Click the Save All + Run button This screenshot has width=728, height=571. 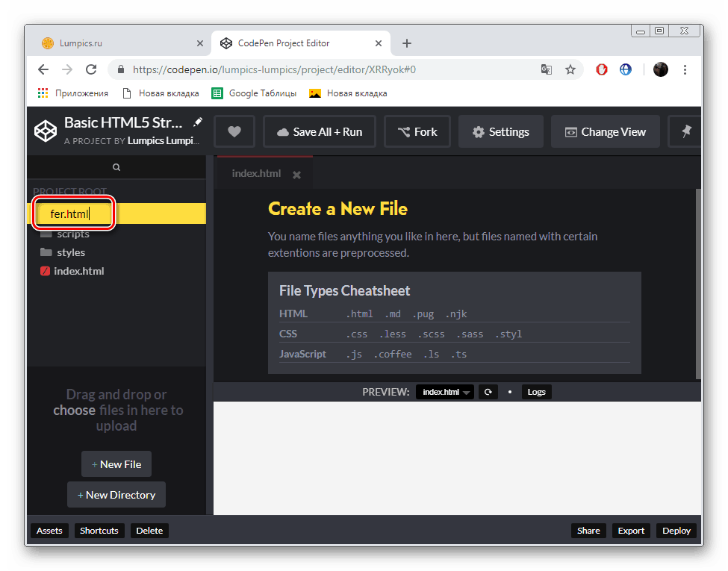pyautogui.click(x=320, y=131)
